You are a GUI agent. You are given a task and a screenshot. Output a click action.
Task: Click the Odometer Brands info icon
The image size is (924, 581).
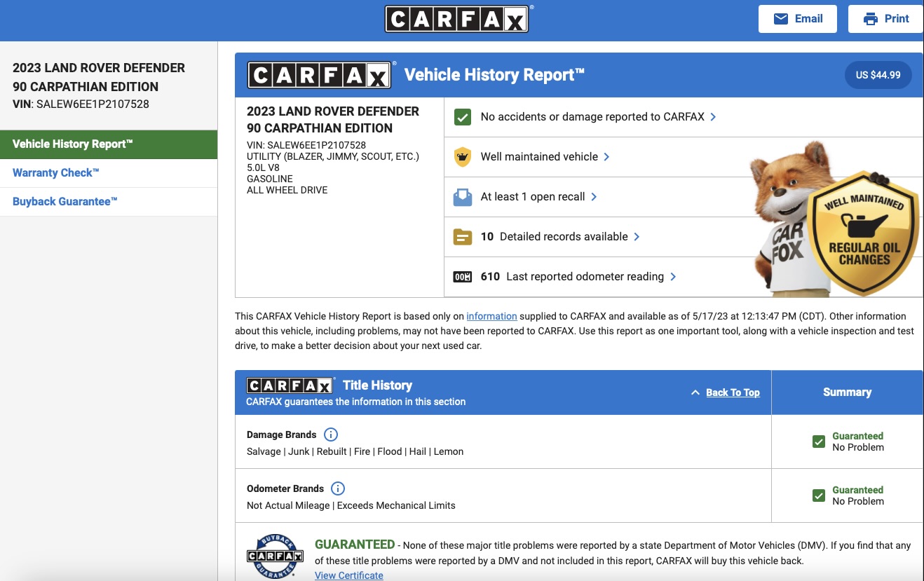coord(338,488)
